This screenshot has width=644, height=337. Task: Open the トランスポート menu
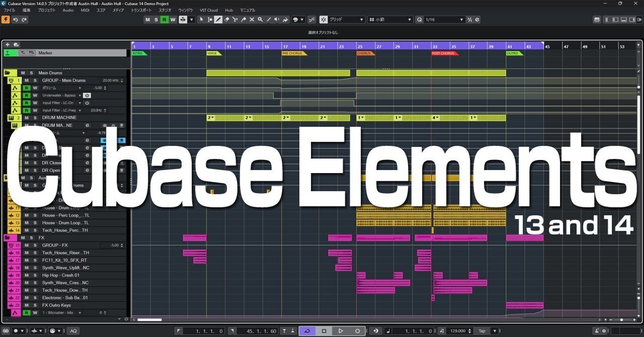(x=141, y=10)
